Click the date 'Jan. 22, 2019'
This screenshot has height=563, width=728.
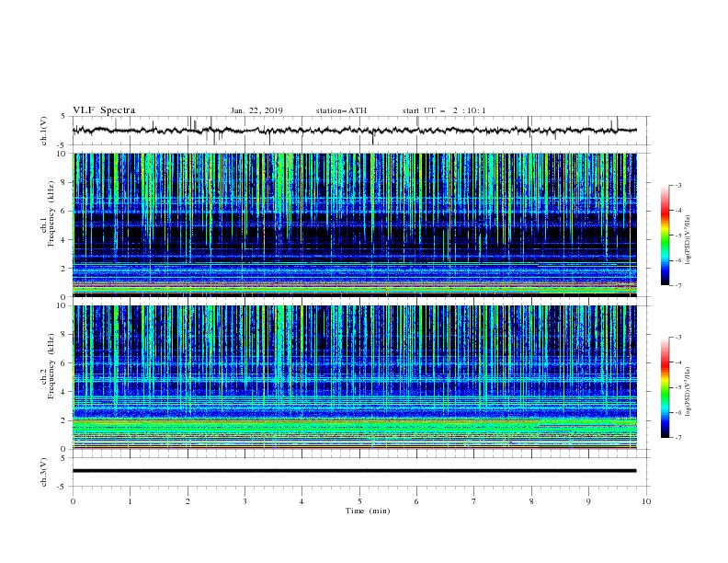[x=256, y=110]
